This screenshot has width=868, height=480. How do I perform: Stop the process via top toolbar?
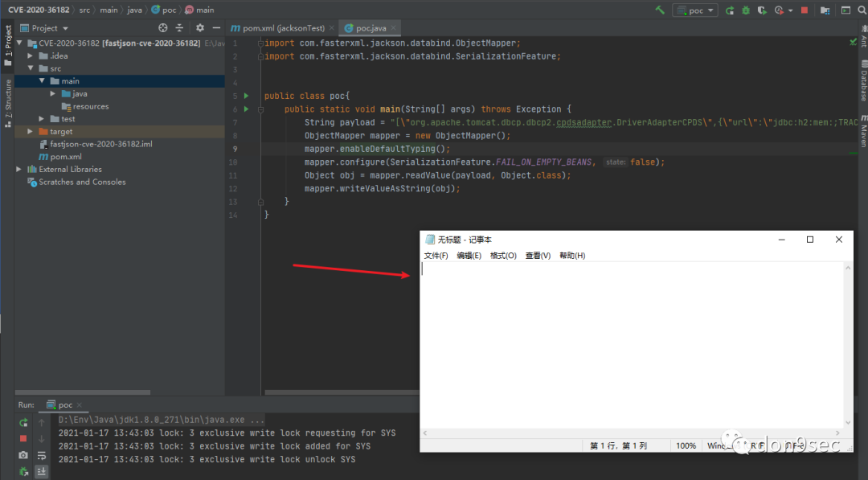[805, 10]
